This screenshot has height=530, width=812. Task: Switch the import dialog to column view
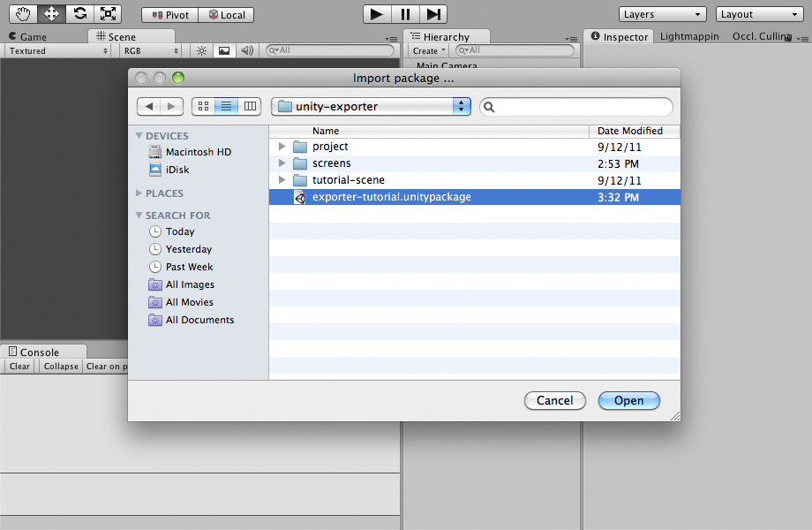[x=250, y=106]
